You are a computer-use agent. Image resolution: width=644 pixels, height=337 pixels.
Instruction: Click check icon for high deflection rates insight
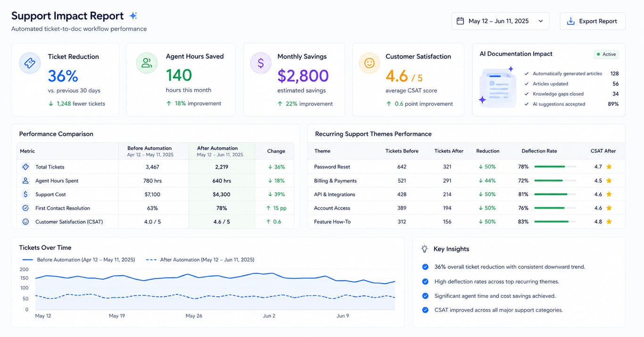click(425, 282)
